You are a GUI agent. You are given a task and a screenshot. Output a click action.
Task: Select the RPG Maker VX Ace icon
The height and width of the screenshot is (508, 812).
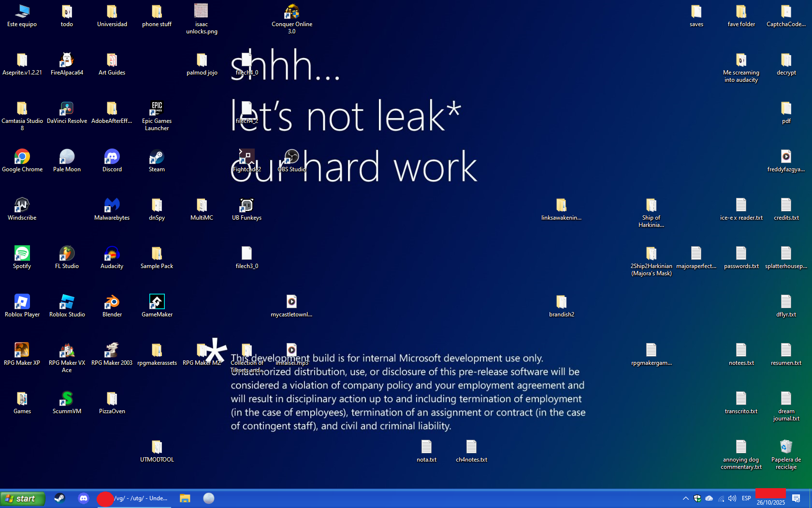(67, 358)
